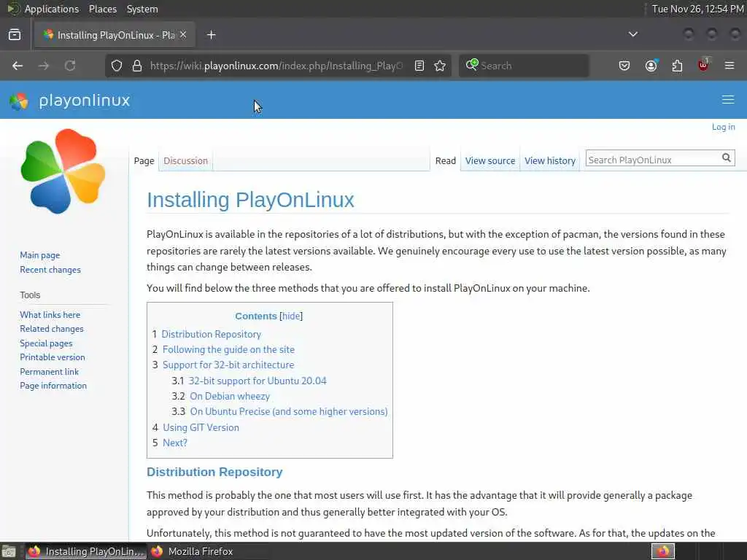
Task: Open search engine icon in search box
Action: 472,65
